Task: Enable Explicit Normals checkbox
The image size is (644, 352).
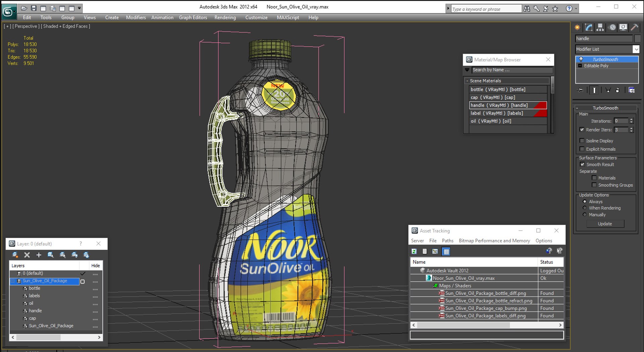Action: 582,149
